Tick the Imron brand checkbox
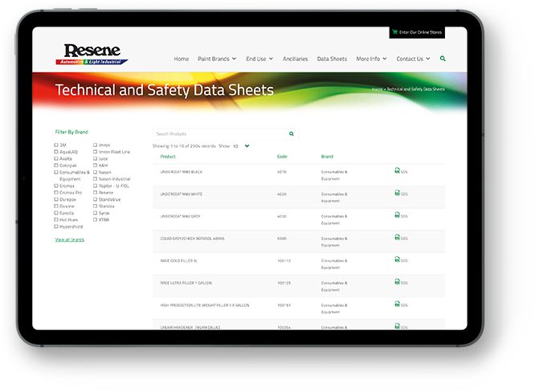This screenshot has height=392, width=535. pos(96,145)
